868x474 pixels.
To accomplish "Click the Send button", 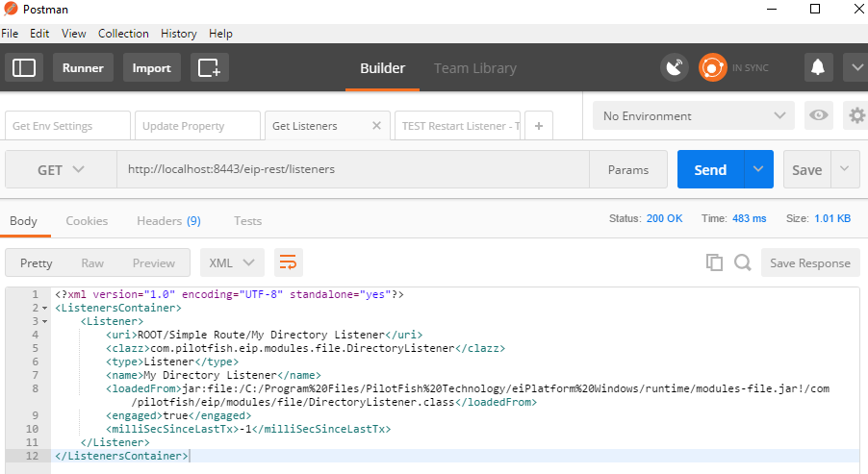I will pos(711,169).
